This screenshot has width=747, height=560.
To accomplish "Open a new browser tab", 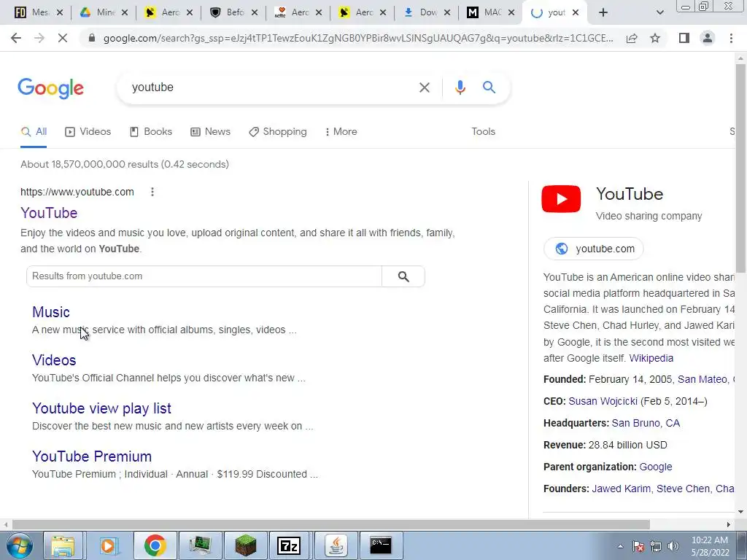I will (x=603, y=13).
